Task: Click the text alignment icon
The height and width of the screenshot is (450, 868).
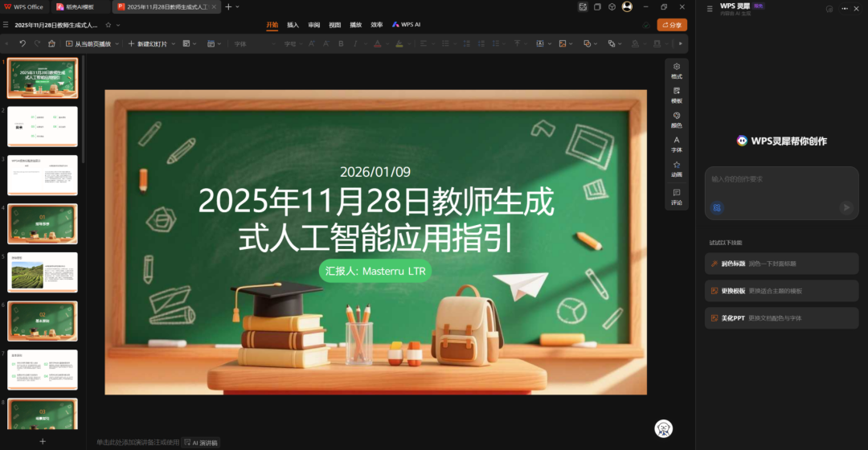Action: pos(424,43)
